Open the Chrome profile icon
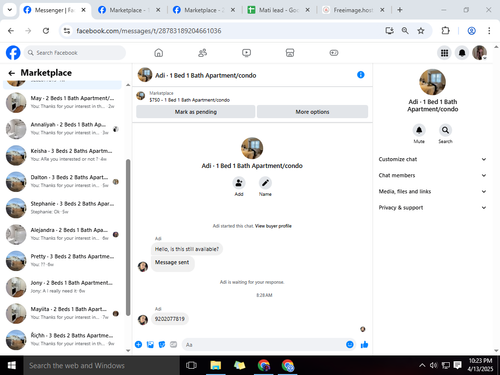The image size is (500, 375). pyautogui.click(x=471, y=31)
